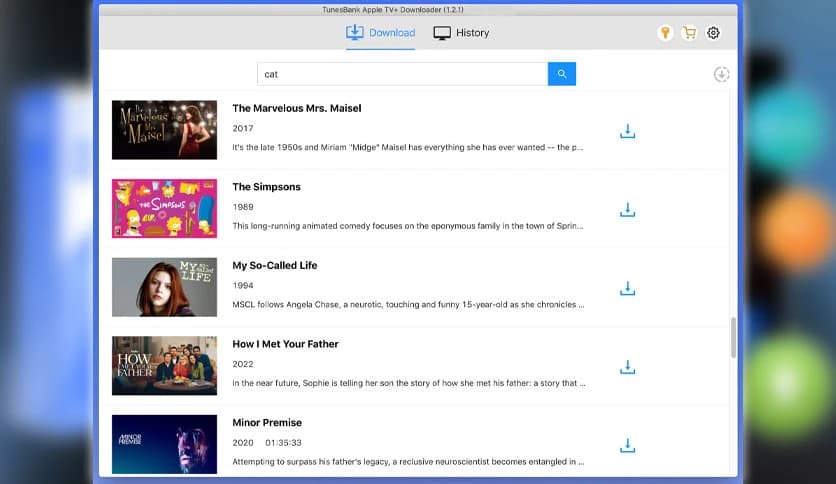This screenshot has width=836, height=484.
Task: Click year '1994' under My So-Called Life
Action: click(243, 286)
